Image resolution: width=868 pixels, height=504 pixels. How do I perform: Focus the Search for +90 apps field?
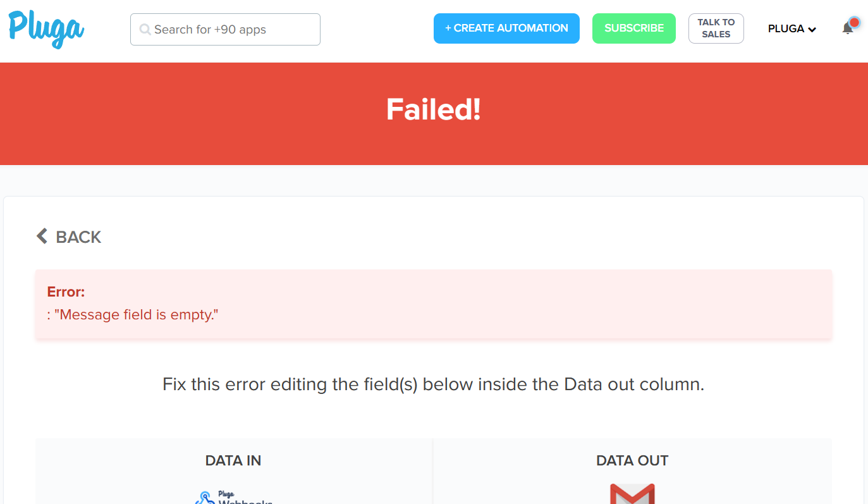click(x=225, y=30)
